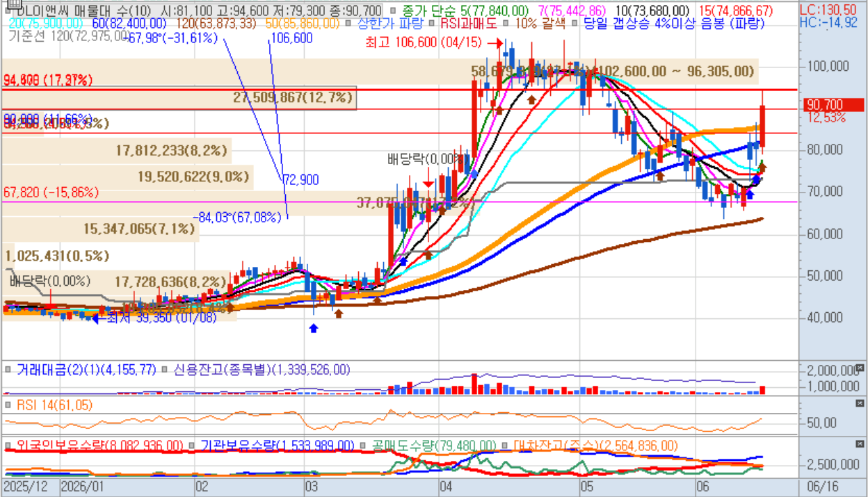Close the trading value sub-panel

pos(861,367)
